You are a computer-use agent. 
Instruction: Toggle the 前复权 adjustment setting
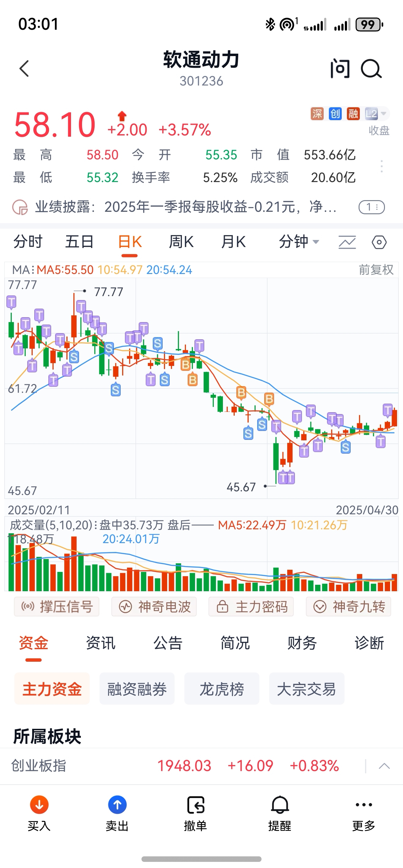tap(376, 270)
